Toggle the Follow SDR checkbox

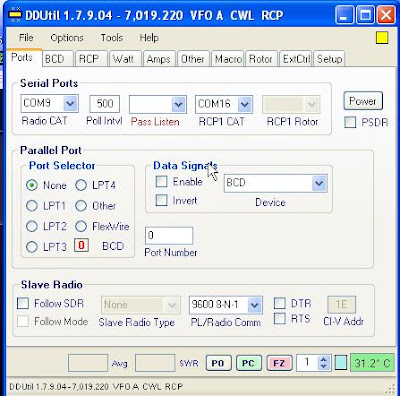(23, 303)
